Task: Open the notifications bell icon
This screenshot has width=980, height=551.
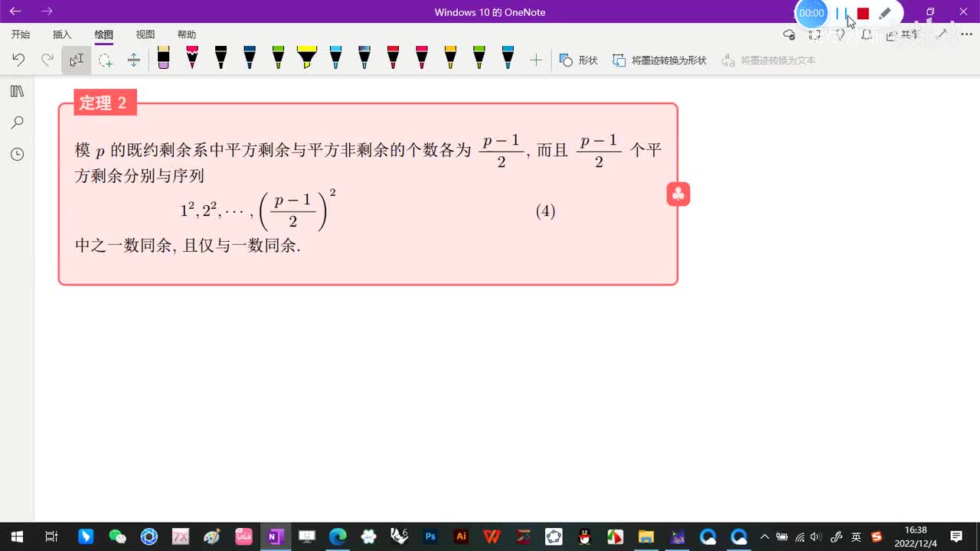Action: click(x=866, y=34)
